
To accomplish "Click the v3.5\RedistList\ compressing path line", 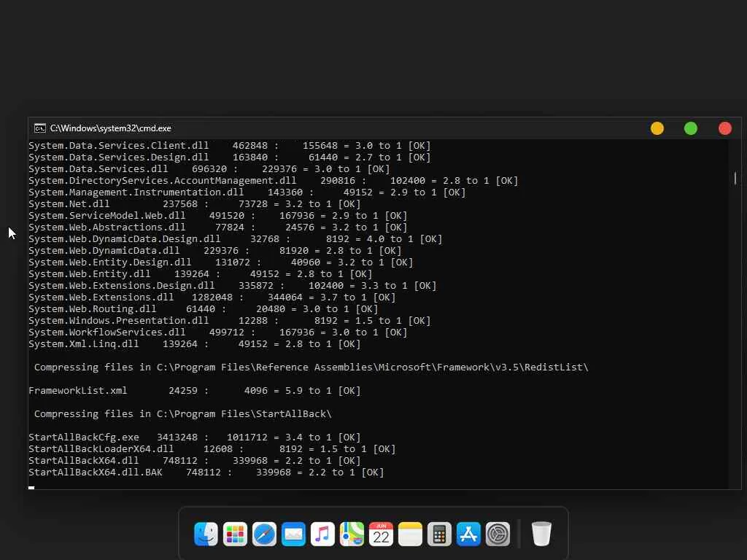I will point(311,367).
